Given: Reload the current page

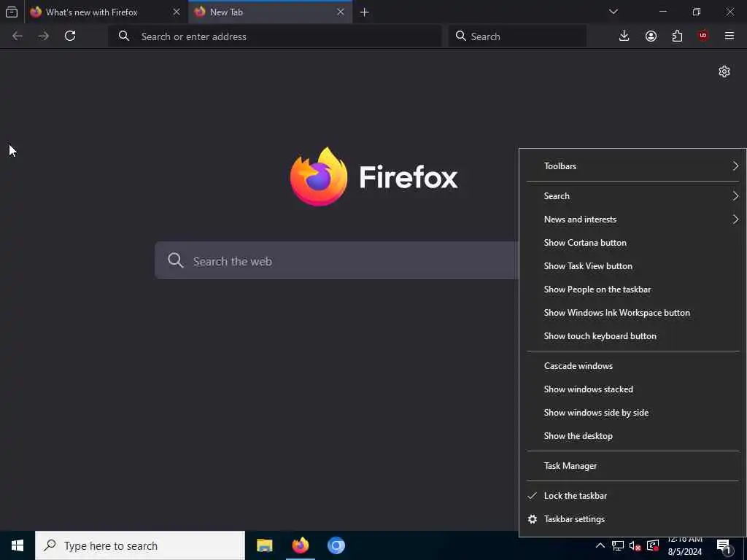Looking at the screenshot, I should 70,36.
